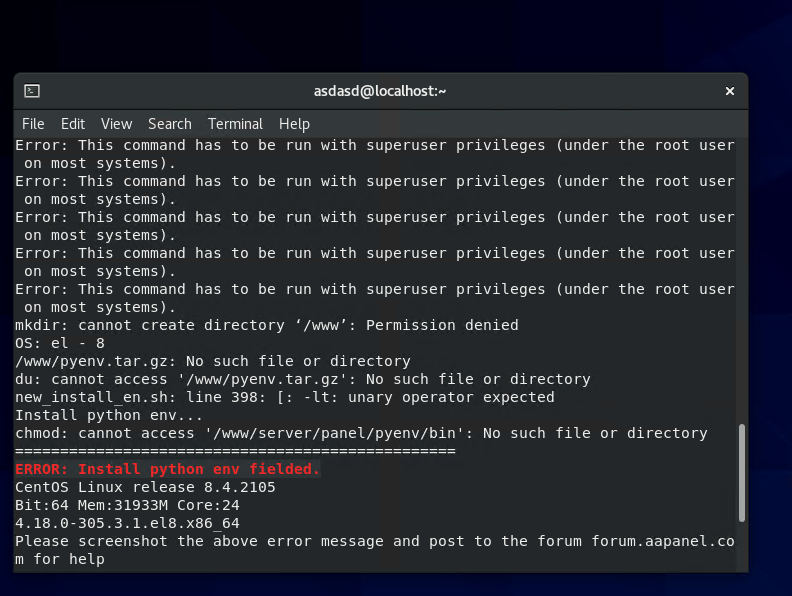Screen dimensions: 792x596
Task: Close the asdasd@localhost terminal window
Action: (730, 91)
